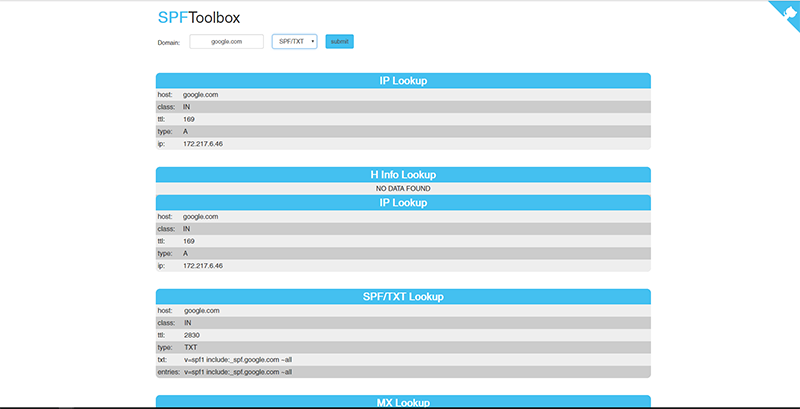Click host google.com in first IP Lookup

(201, 94)
